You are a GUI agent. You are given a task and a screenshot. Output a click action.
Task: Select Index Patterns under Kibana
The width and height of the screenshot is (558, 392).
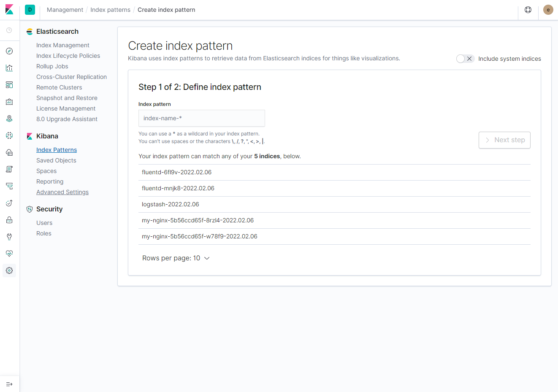tap(57, 150)
